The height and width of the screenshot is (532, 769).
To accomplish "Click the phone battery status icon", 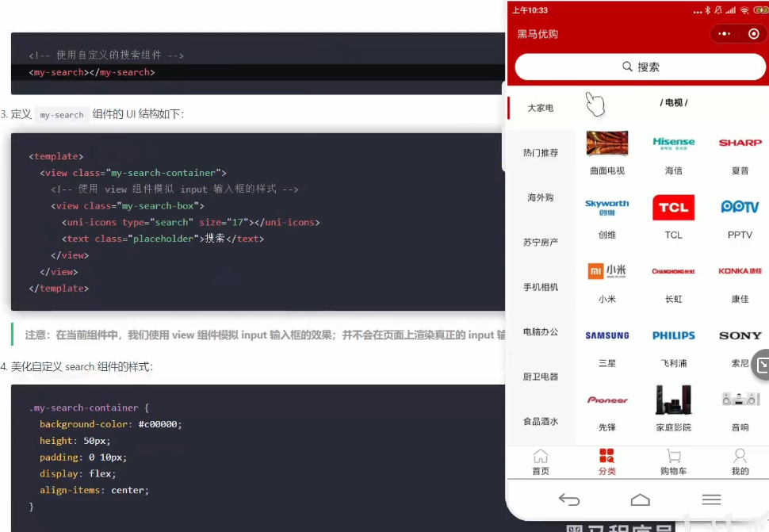I will pyautogui.click(x=760, y=10).
